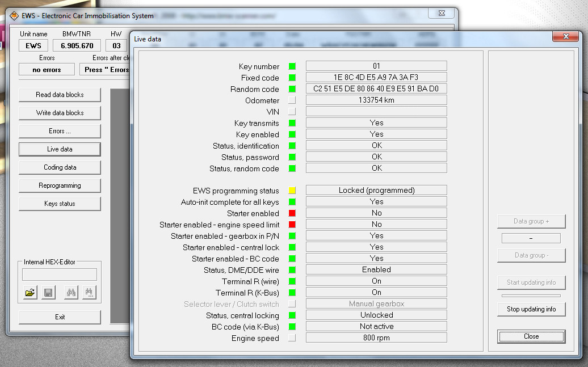Click the green indicator beside Key number
This screenshot has width=588, height=367.
pyautogui.click(x=292, y=66)
